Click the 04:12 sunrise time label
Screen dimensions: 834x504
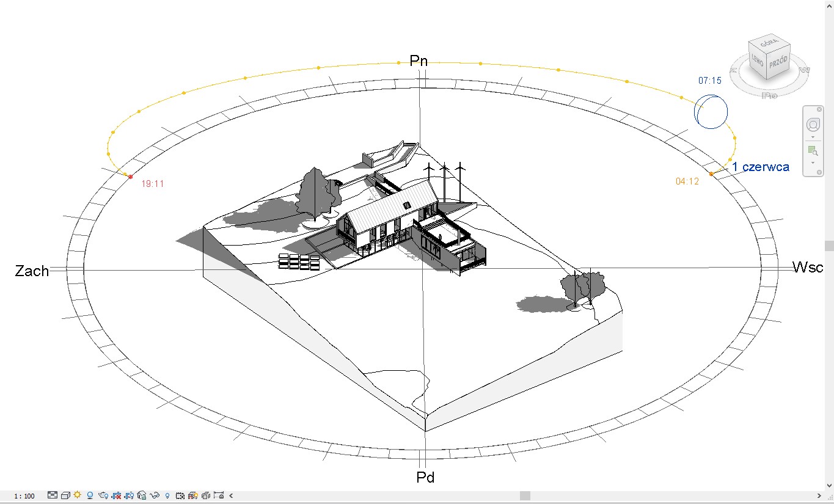coord(687,181)
